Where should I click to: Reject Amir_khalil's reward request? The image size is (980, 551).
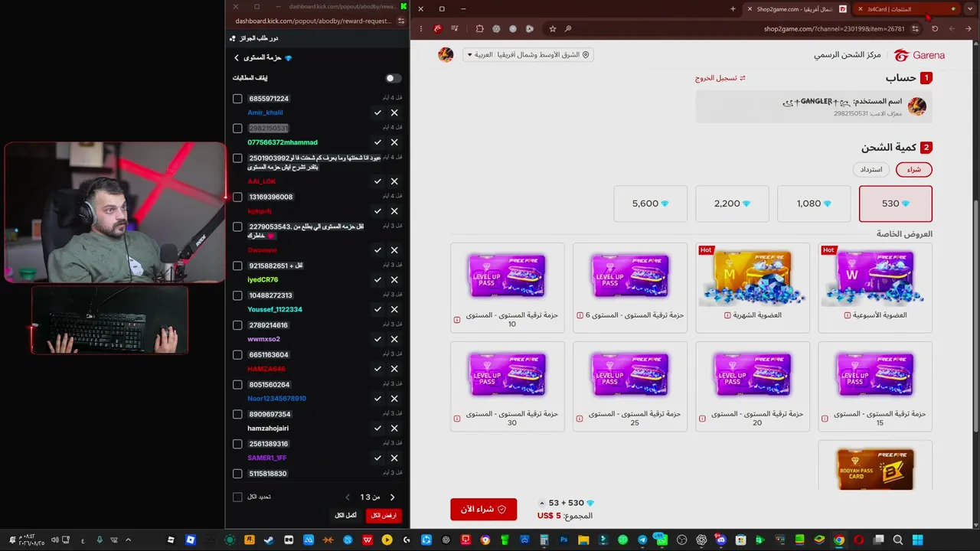pos(394,112)
